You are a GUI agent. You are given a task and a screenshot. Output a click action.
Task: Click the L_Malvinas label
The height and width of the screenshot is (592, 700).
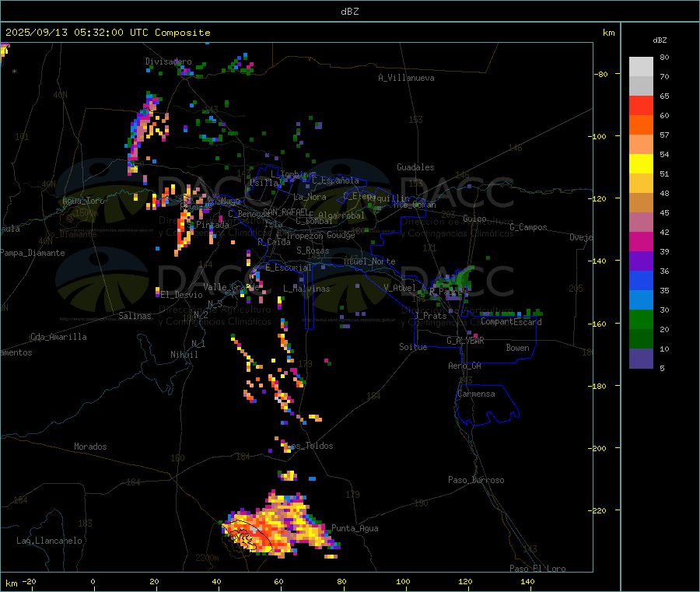point(306,289)
